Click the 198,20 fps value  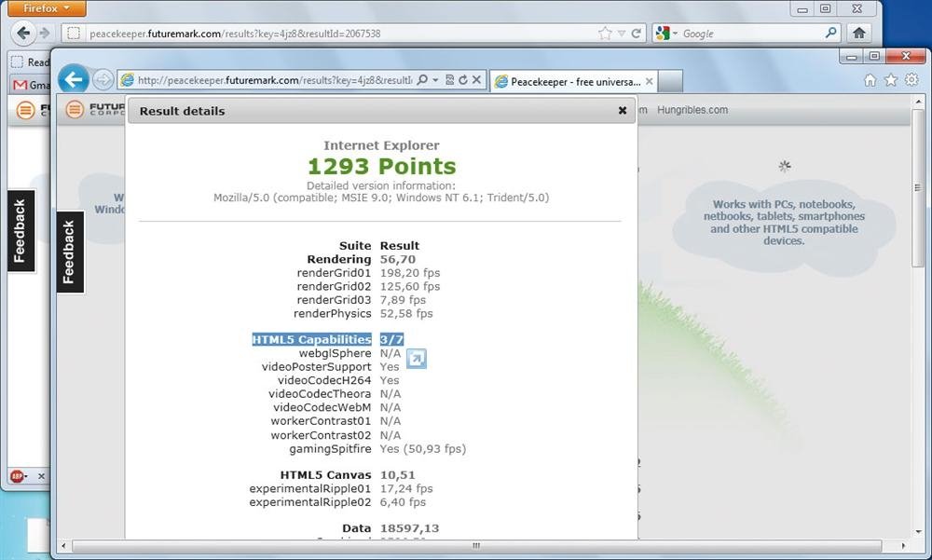pyautogui.click(x=409, y=273)
